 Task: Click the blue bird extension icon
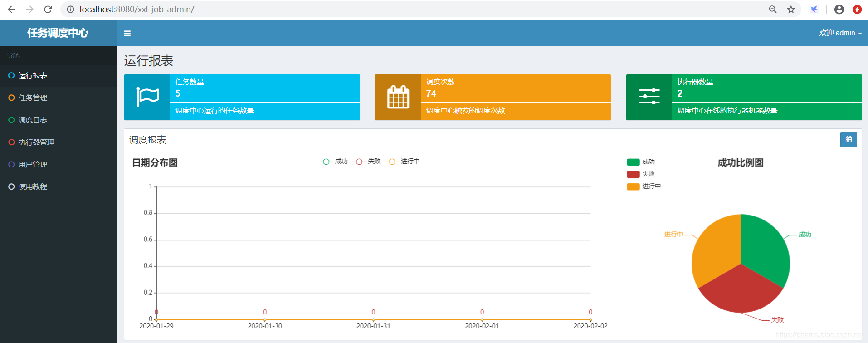(814, 9)
